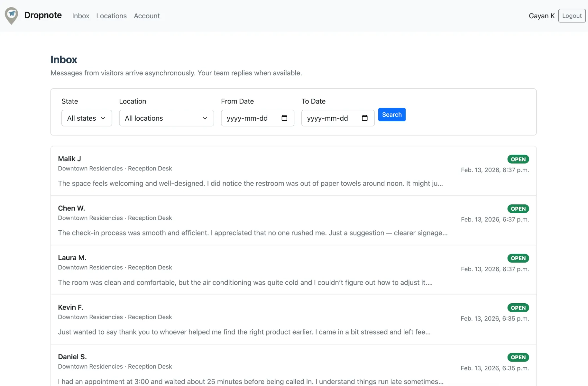Click the Dropnote paper plane logo
588x386 pixels.
tap(12, 15)
